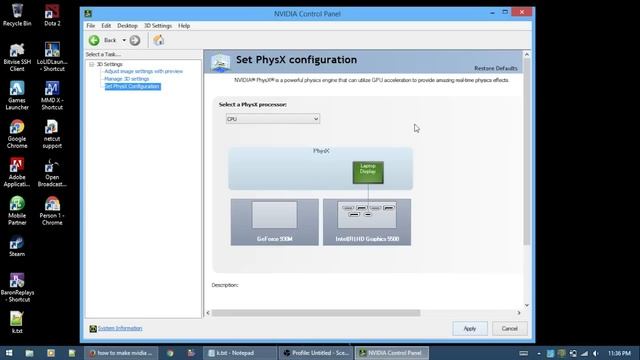Click NVIDIA Control Panel taskbar button
This screenshot has width=640, height=360.
[392, 353]
